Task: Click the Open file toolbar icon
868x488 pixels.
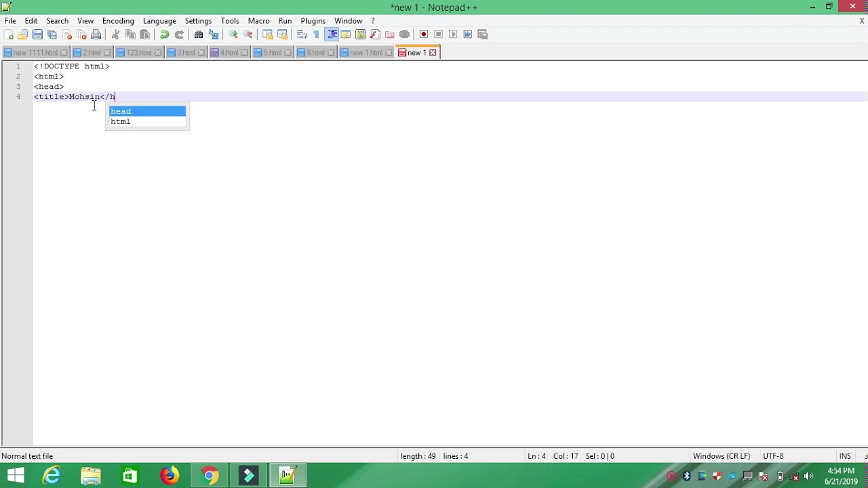Action: tap(23, 35)
